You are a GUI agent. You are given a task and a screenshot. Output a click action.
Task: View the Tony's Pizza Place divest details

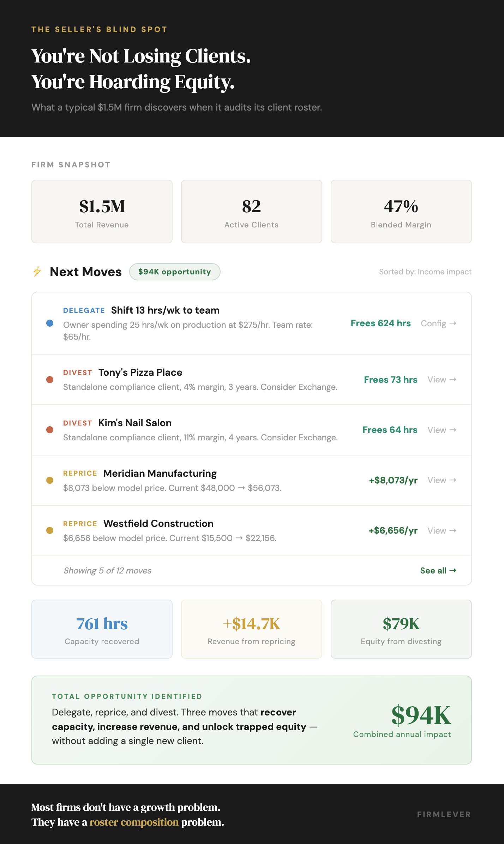[442, 380]
